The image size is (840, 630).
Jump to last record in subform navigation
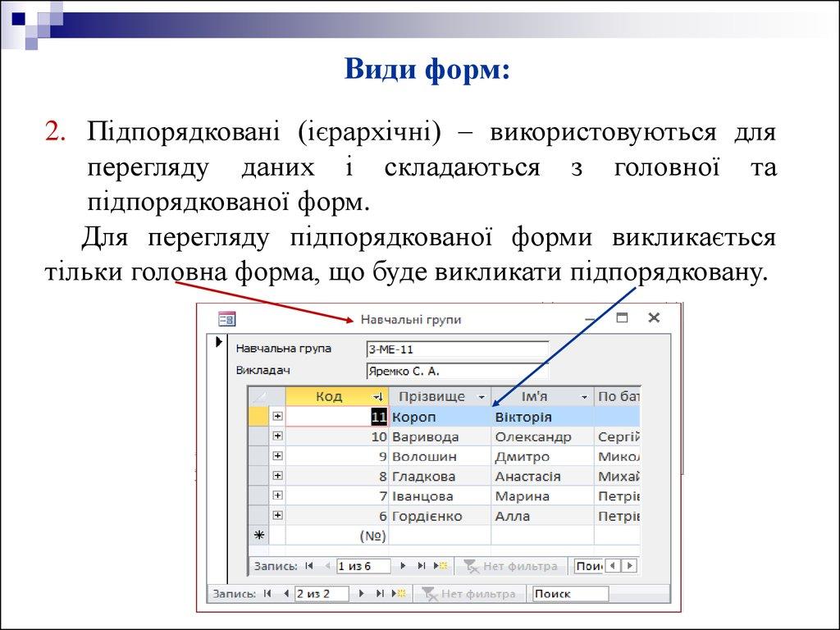click(x=421, y=566)
